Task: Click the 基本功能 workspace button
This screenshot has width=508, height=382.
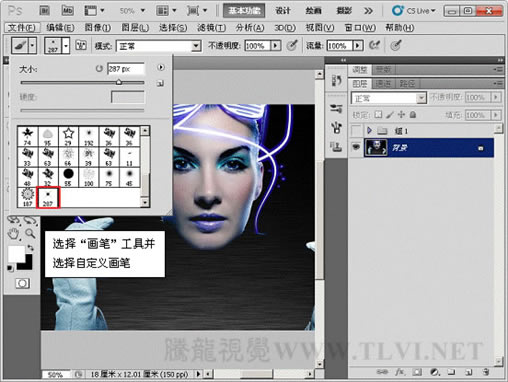Action: tap(244, 11)
